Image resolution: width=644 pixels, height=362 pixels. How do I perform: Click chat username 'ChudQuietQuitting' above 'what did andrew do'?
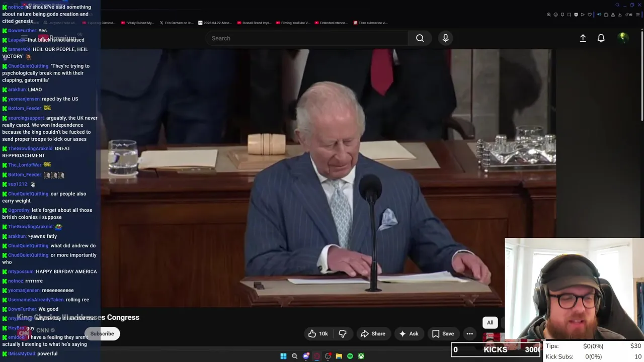pos(28,246)
